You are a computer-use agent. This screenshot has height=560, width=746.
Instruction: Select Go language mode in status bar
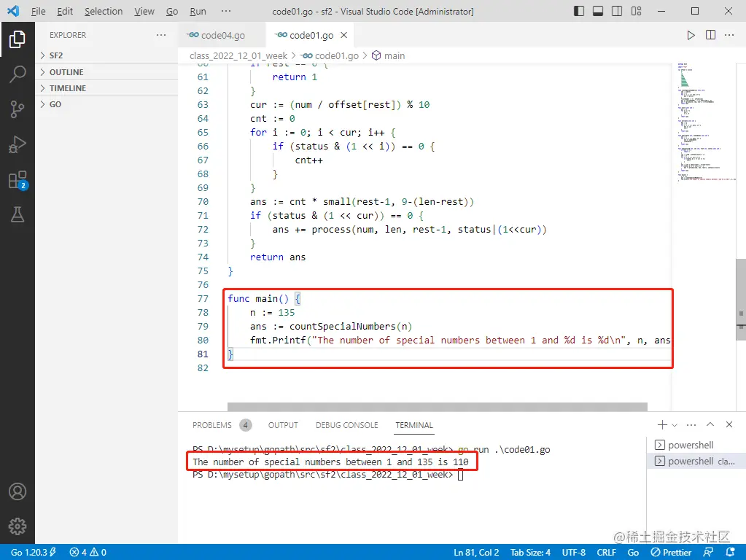633,553
